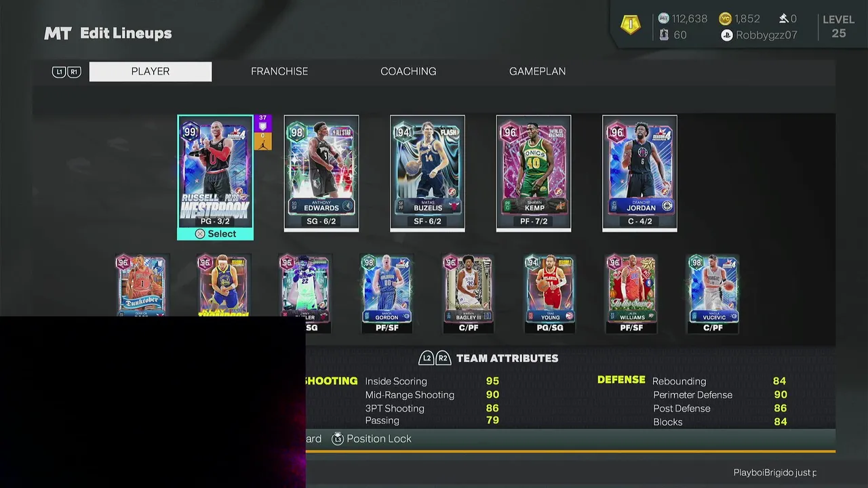Click the R2 trigger icon by Team Attributes
The height and width of the screenshot is (488, 868).
[x=443, y=358]
